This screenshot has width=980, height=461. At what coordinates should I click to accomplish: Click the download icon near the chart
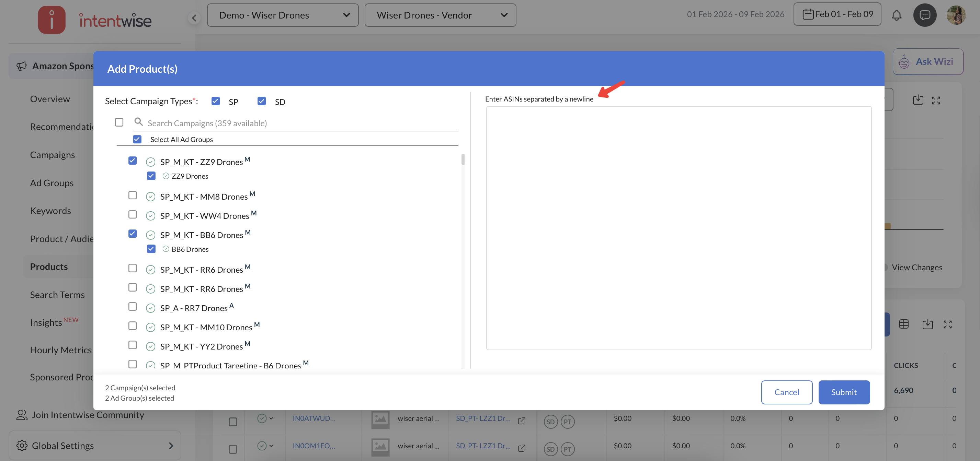pyautogui.click(x=918, y=100)
